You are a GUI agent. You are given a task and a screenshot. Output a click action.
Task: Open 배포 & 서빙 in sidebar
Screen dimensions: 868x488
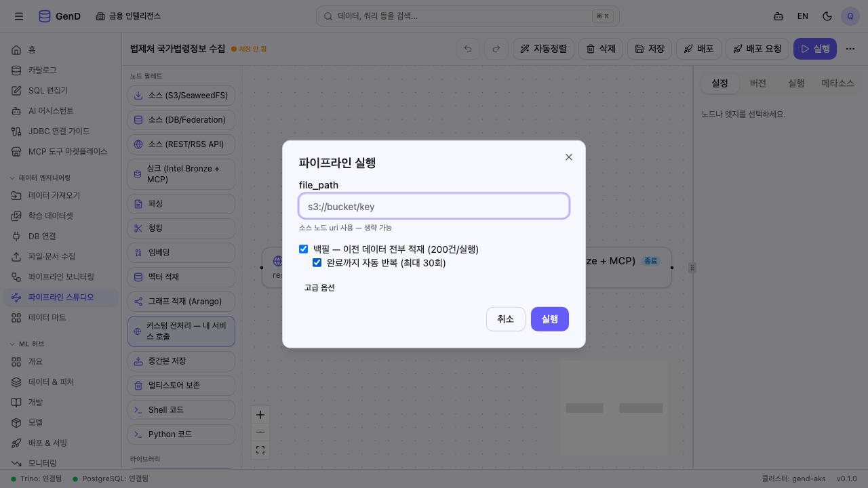coord(61,443)
